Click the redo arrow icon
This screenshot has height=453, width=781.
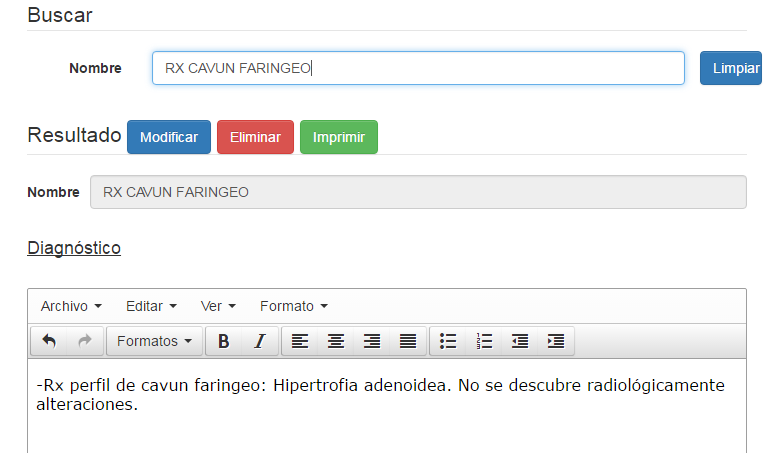(84, 341)
